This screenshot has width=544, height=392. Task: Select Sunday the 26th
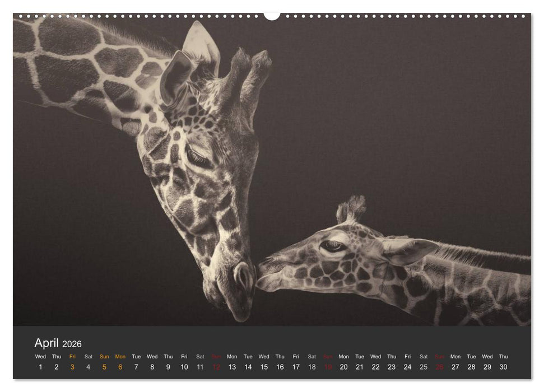coord(439,365)
